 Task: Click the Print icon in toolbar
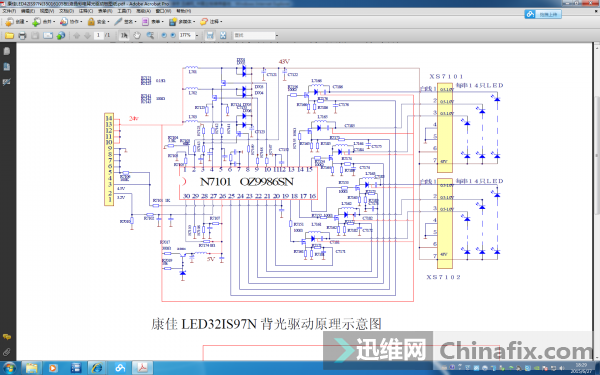pyautogui.click(x=22, y=36)
